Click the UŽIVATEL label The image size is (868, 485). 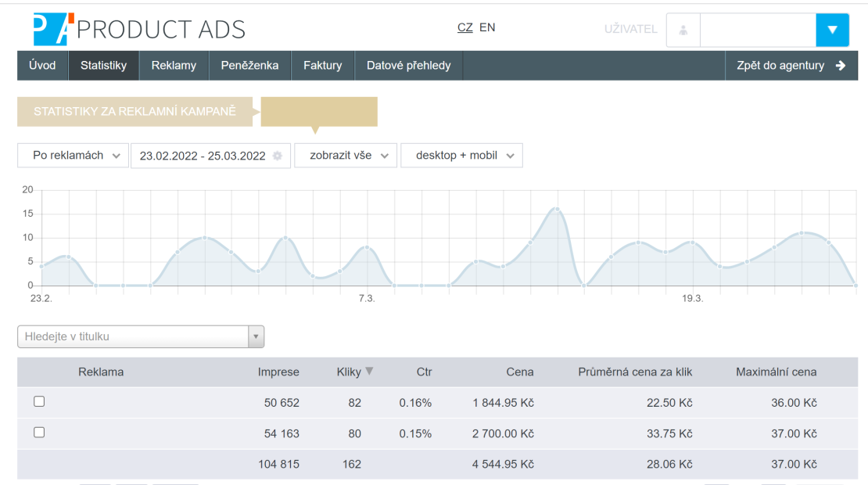(x=630, y=30)
